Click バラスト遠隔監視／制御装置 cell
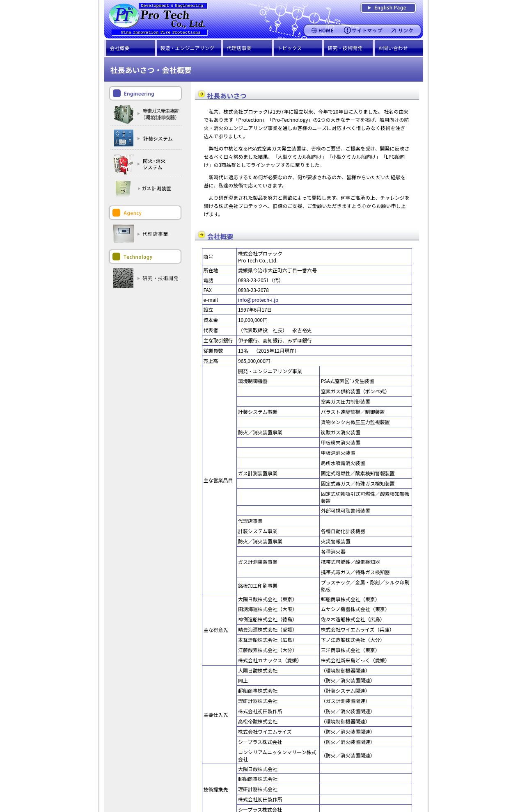The width and height of the screenshot is (527, 812). 366,412
